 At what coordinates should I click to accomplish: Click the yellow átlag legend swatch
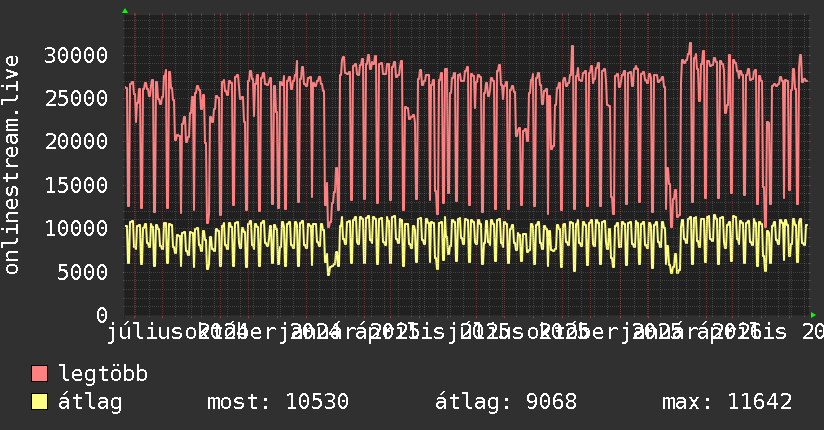pyautogui.click(x=39, y=401)
